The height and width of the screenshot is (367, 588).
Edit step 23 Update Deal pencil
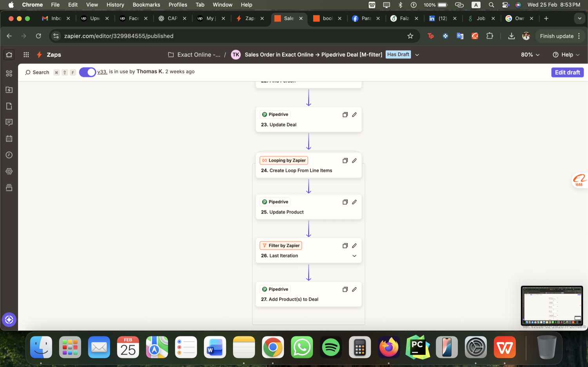(354, 115)
